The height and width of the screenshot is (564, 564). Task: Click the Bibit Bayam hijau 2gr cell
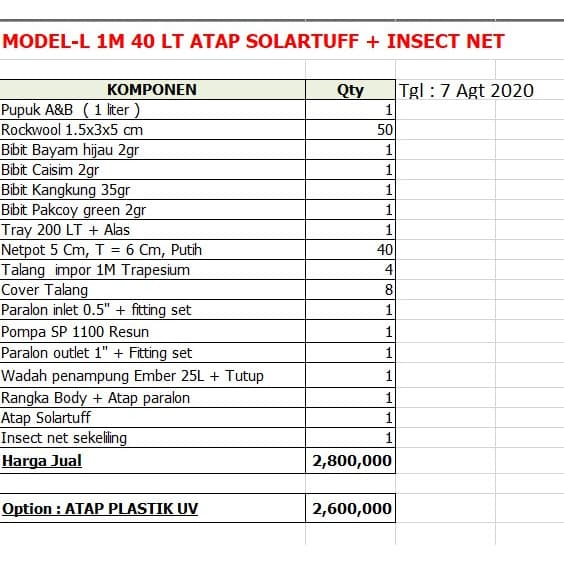(153, 150)
